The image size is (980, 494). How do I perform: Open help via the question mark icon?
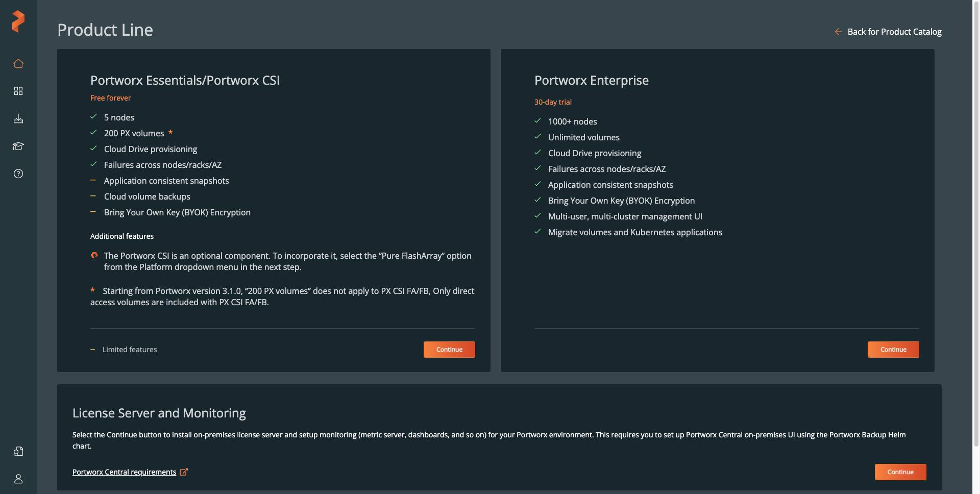[x=18, y=174]
